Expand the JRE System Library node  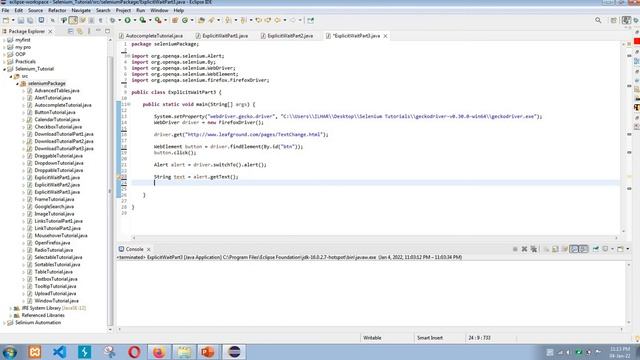tap(11, 308)
